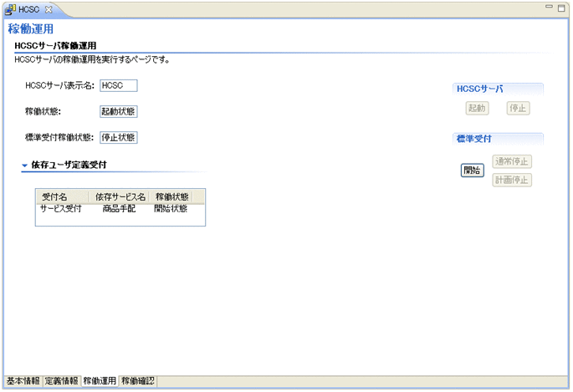Click the 開始 button for standard reception
Screen dimensions: 573x392
click(472, 170)
